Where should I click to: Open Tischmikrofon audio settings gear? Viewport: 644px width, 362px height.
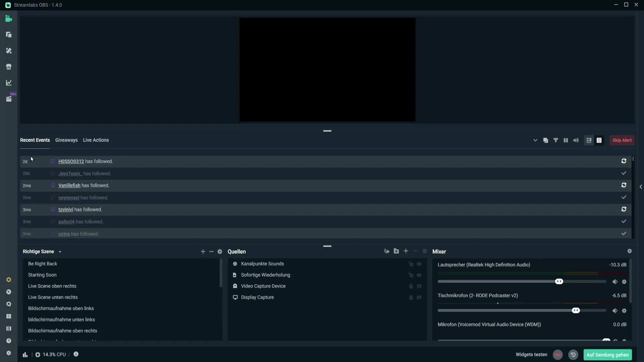(x=624, y=311)
